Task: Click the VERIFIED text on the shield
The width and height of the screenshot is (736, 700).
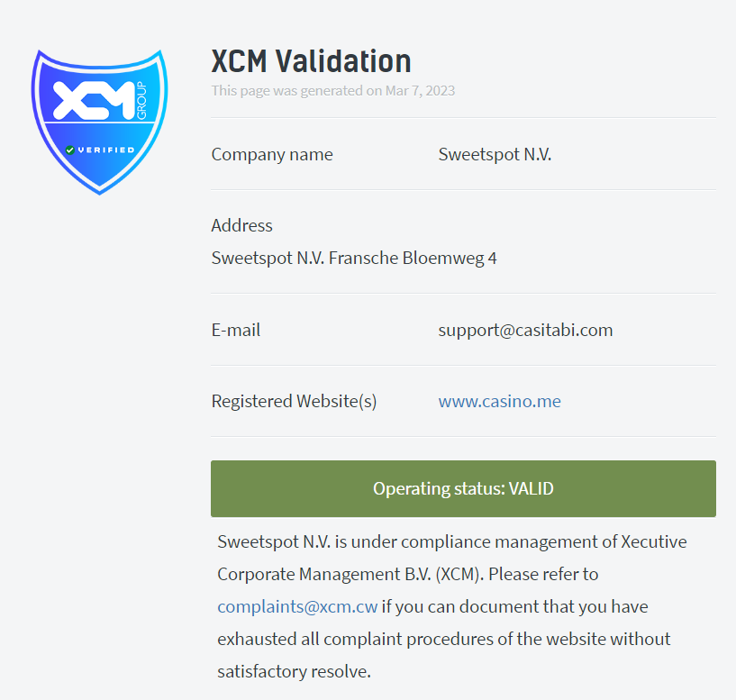Action: (x=106, y=150)
